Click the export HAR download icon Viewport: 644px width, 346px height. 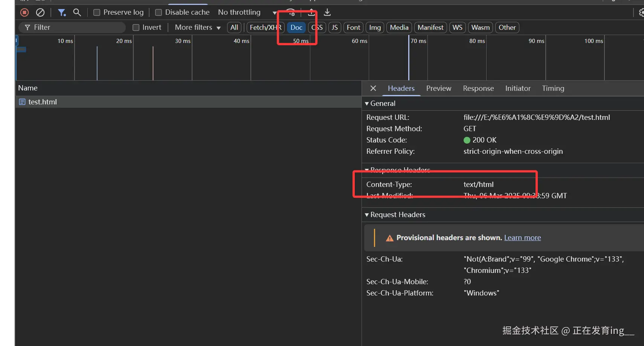click(x=327, y=12)
